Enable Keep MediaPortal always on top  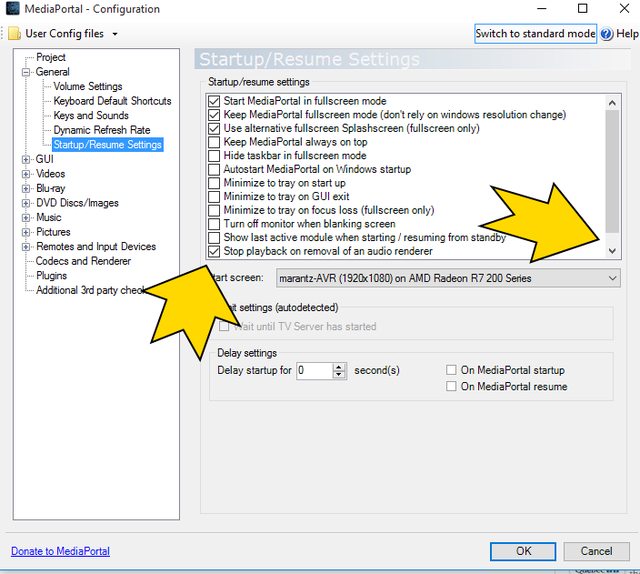[x=213, y=142]
